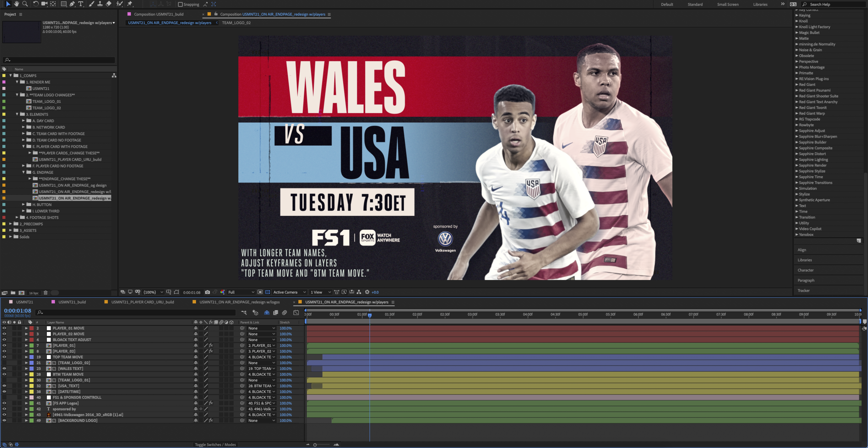Click the Region of Interest icon

pyautogui.click(x=260, y=292)
